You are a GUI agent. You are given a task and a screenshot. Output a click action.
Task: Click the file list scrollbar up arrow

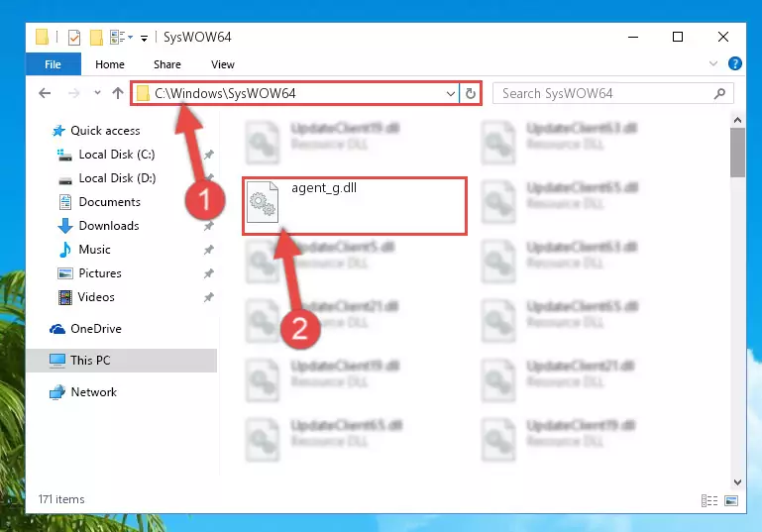coord(737,120)
